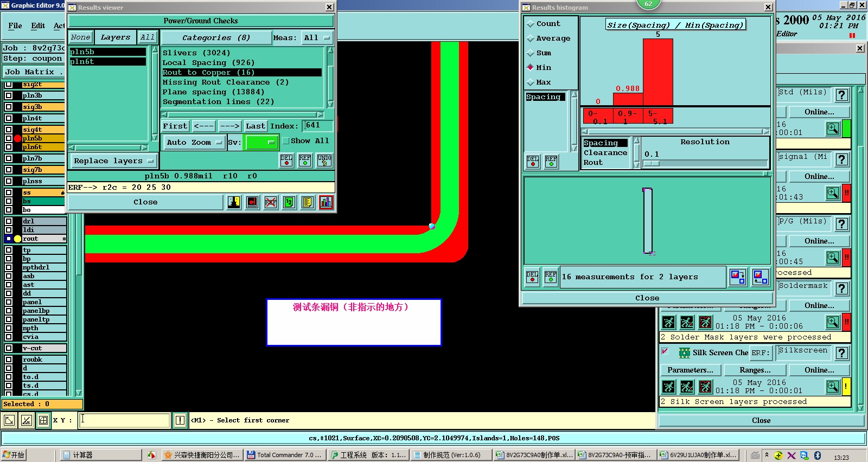Click the DEL icon in Results viewer
This screenshot has width=868, height=462.
click(286, 160)
